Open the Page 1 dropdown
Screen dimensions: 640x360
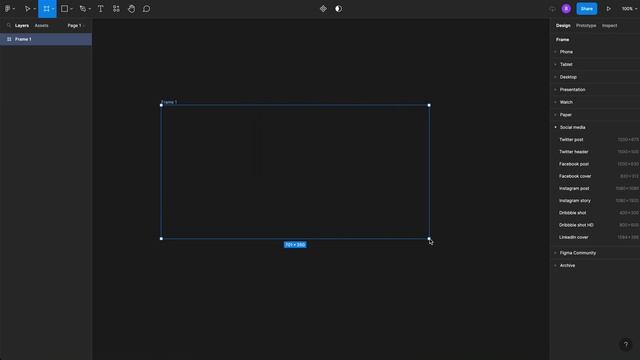point(76,25)
